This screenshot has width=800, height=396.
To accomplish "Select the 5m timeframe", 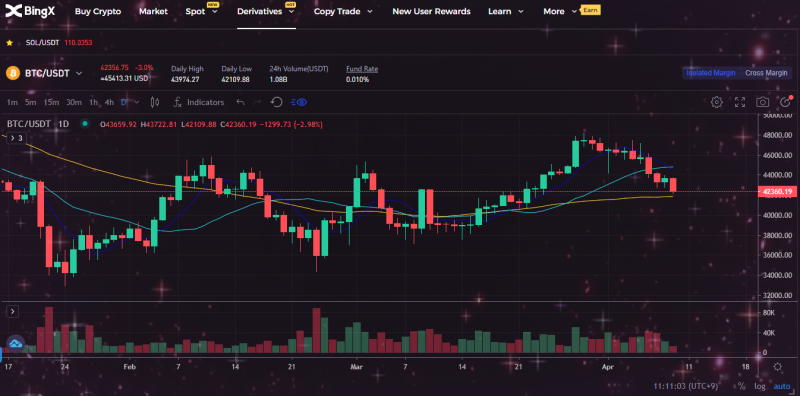I will [x=31, y=102].
